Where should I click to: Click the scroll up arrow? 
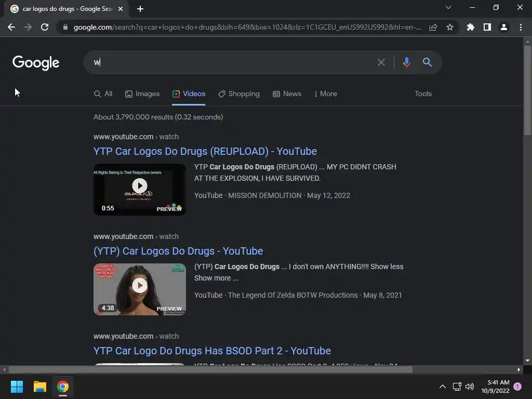527,42
